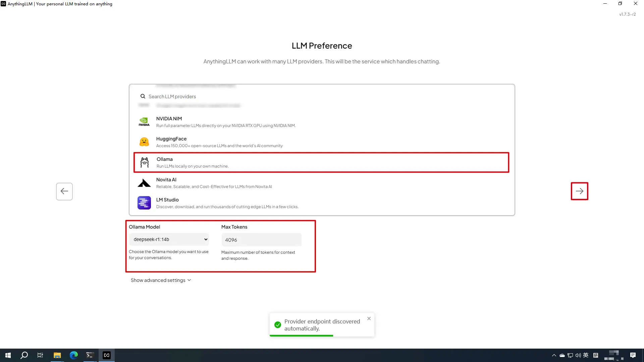Click the HuggingFace emoji logo
This screenshot has width=644, height=362.
(x=144, y=142)
